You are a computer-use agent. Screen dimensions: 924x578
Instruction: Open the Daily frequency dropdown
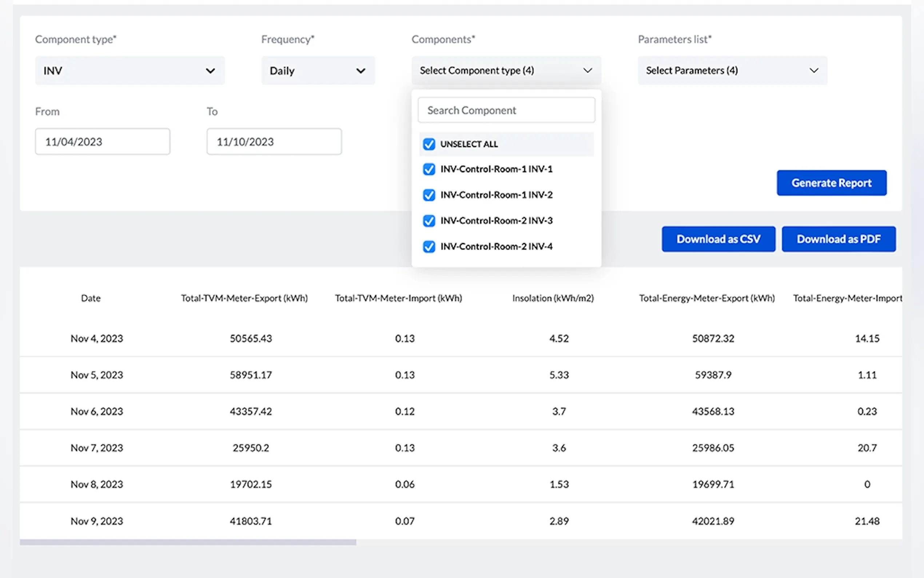tap(318, 71)
